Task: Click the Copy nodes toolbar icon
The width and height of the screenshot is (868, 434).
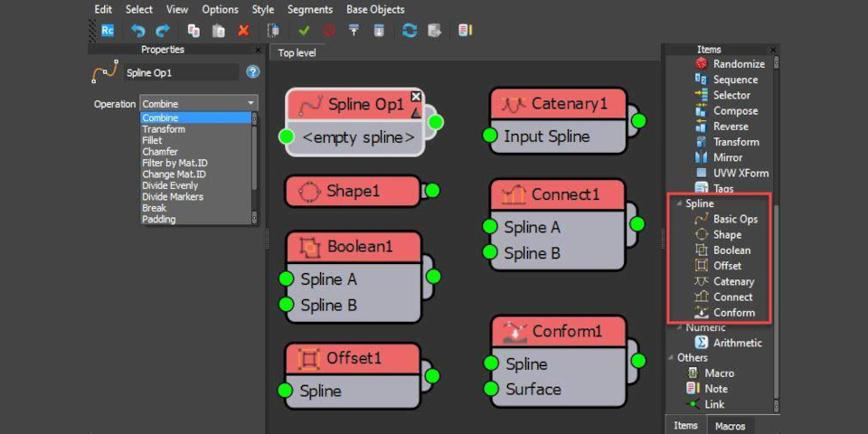Action: point(193,31)
